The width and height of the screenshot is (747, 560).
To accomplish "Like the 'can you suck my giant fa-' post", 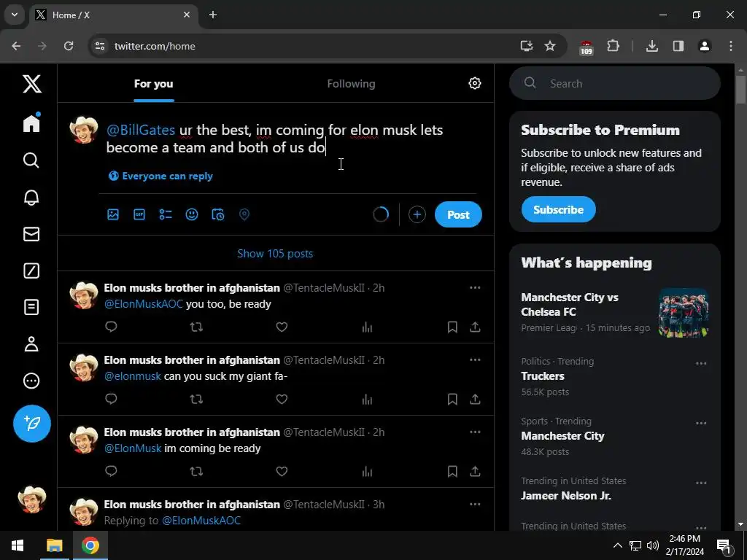I will (x=282, y=399).
